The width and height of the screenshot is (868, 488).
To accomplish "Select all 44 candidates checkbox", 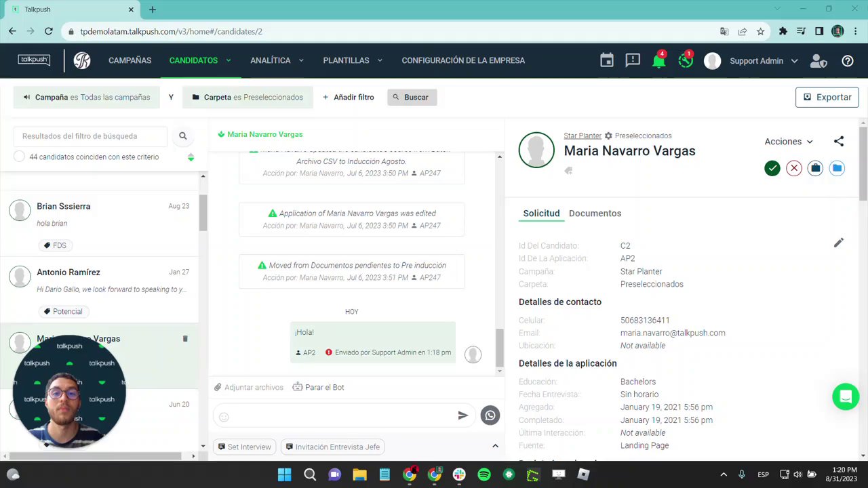I will tap(19, 157).
